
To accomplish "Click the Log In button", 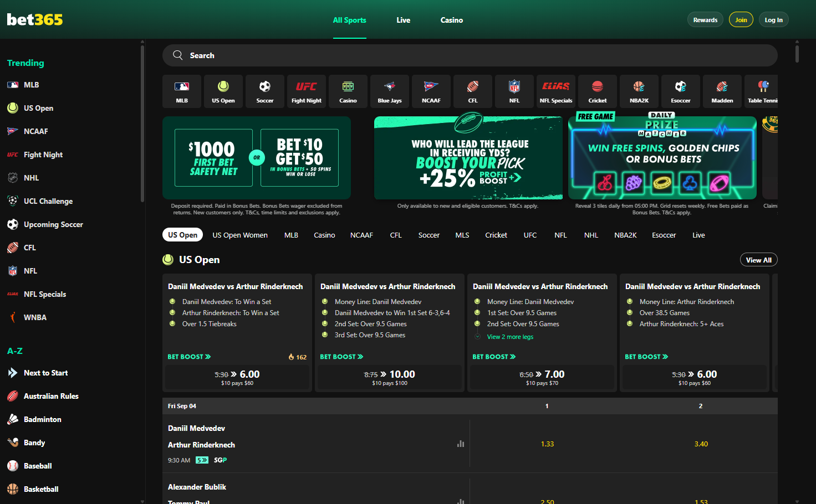I will (x=774, y=20).
